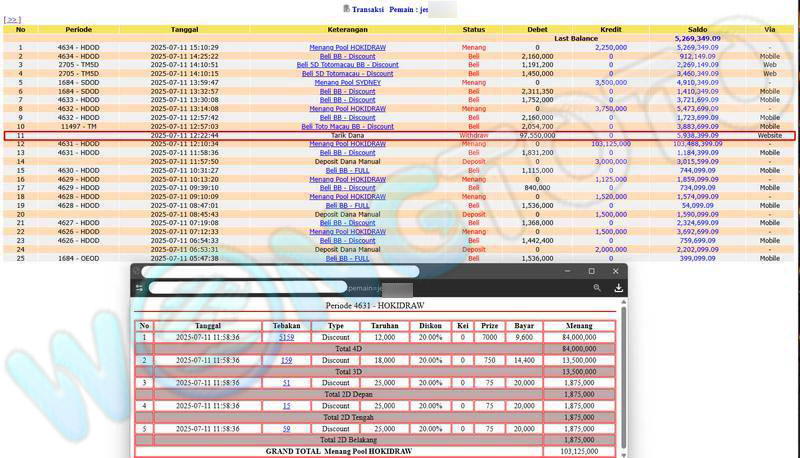
Task: Click the site information icon in popup address bar
Action: coord(139,288)
